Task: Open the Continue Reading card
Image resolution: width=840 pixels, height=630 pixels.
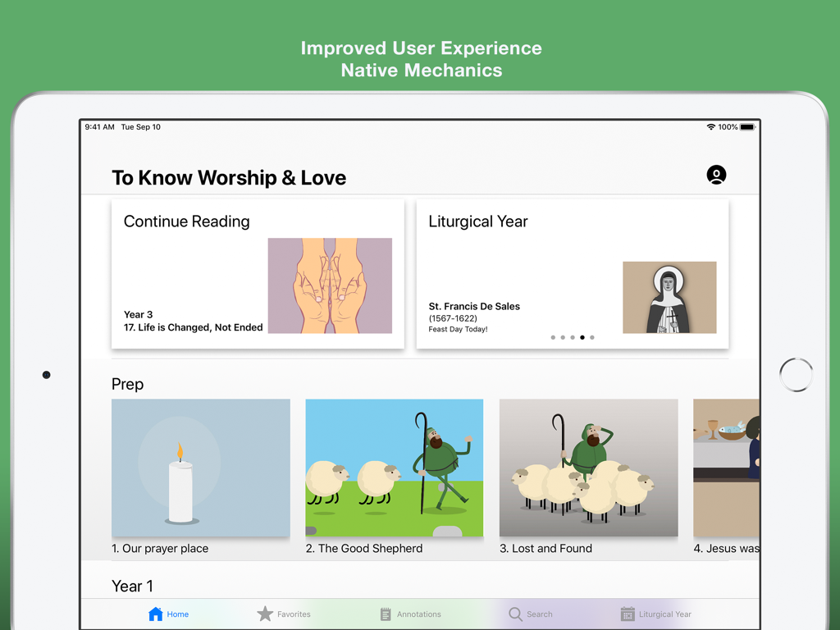Action: 258,274
